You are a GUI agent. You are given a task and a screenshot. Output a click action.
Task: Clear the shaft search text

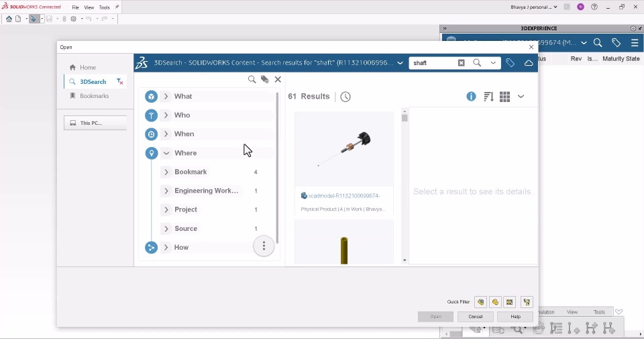(462, 63)
